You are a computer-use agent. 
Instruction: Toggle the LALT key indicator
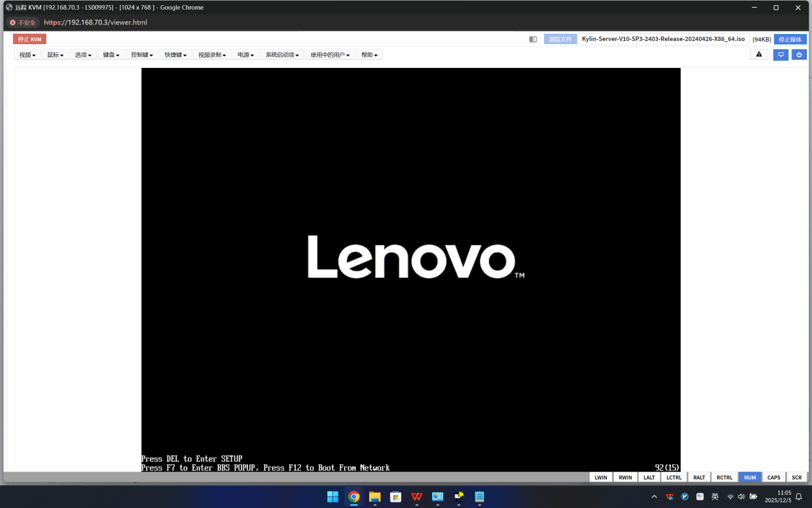(649, 477)
